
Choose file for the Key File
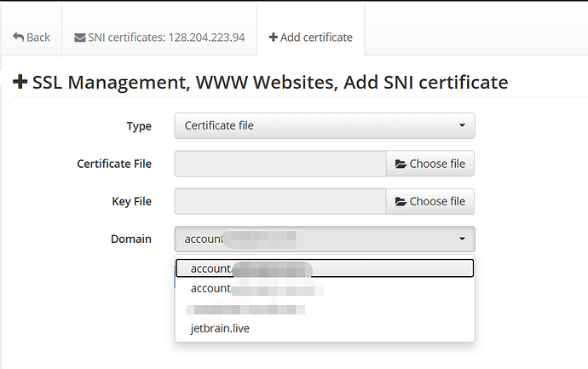430,201
